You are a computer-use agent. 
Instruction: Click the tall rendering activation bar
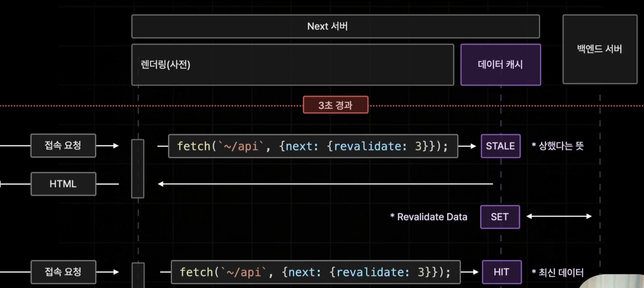click(138, 169)
